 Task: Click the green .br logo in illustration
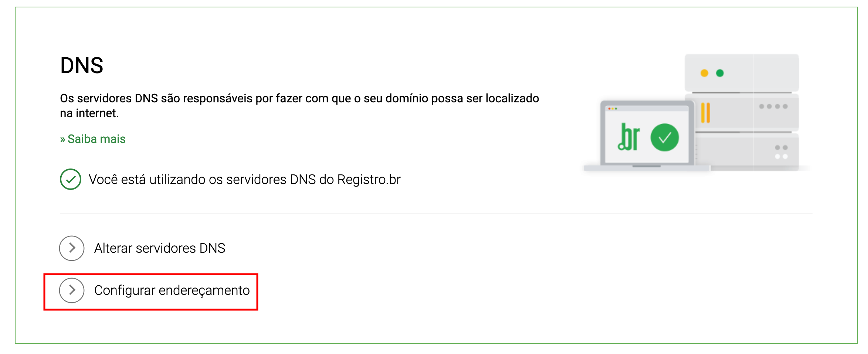[x=628, y=137]
